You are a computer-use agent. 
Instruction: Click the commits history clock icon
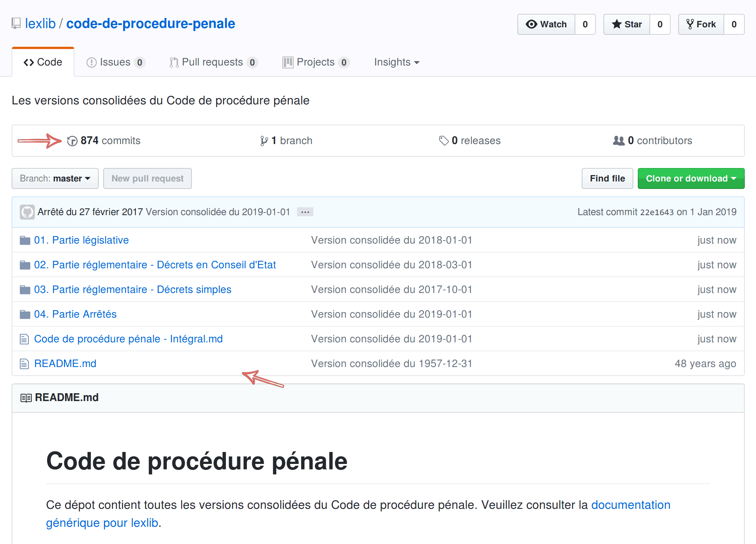point(72,141)
